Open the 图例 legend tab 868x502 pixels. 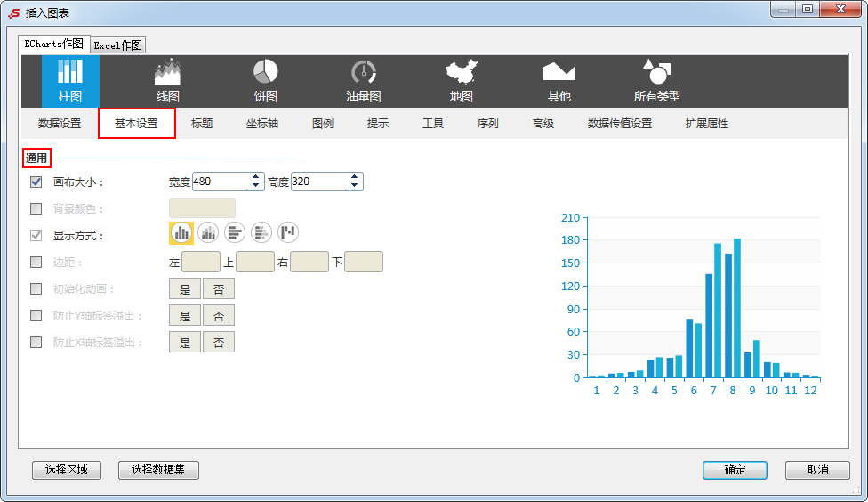click(323, 124)
